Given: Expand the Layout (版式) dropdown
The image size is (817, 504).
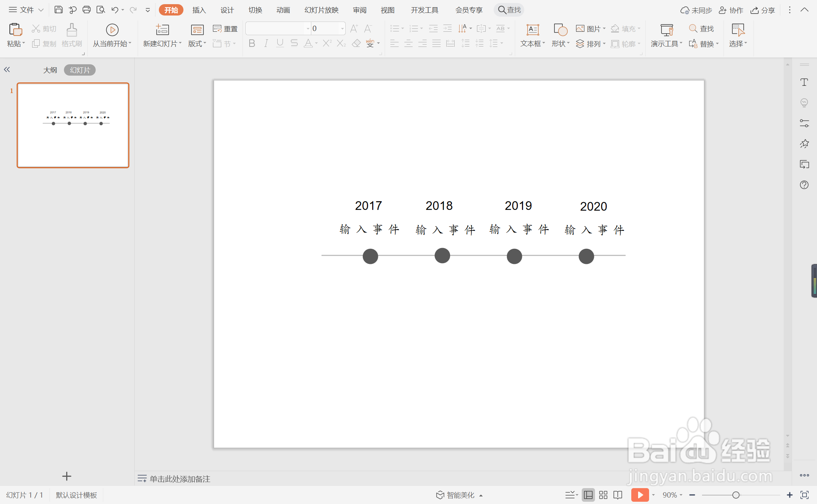Looking at the screenshot, I should pyautogui.click(x=197, y=44).
